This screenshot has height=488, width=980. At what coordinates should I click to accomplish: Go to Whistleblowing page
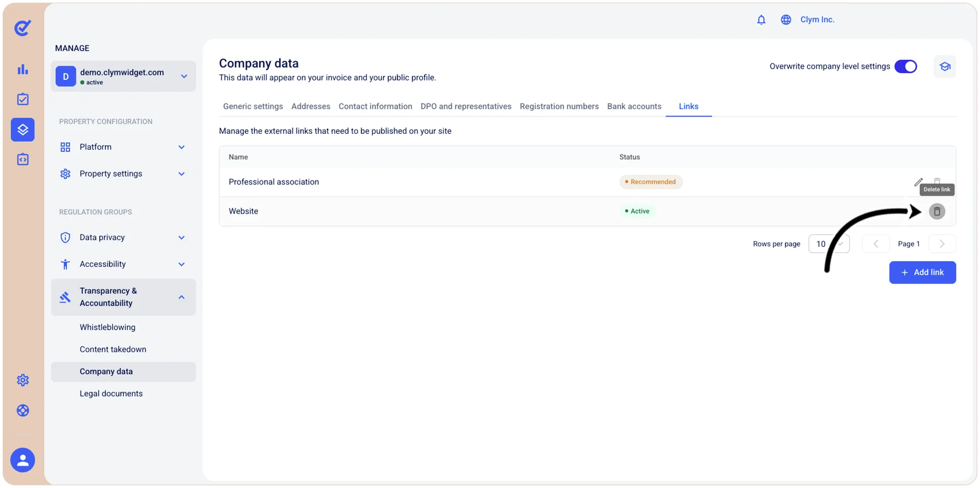click(x=107, y=327)
